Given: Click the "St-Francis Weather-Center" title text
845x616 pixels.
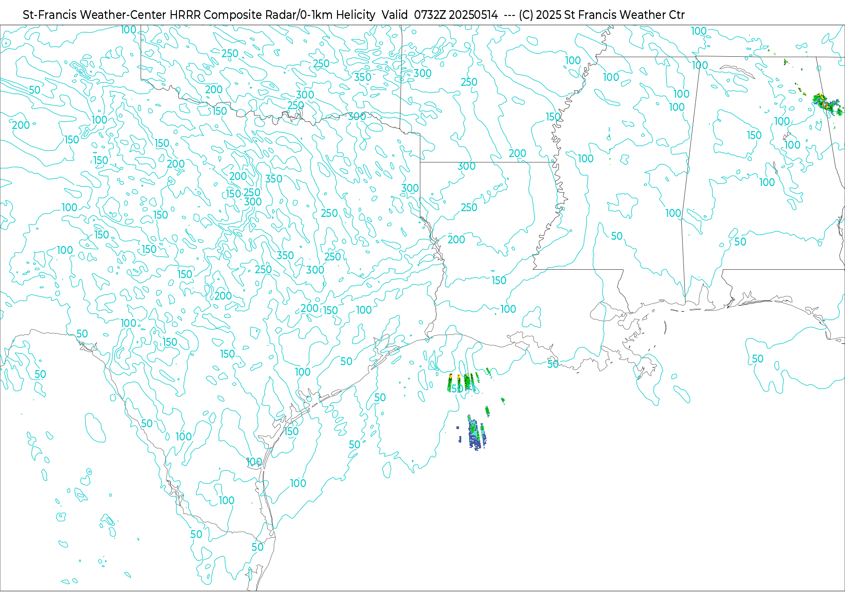Looking at the screenshot, I should (95, 15).
